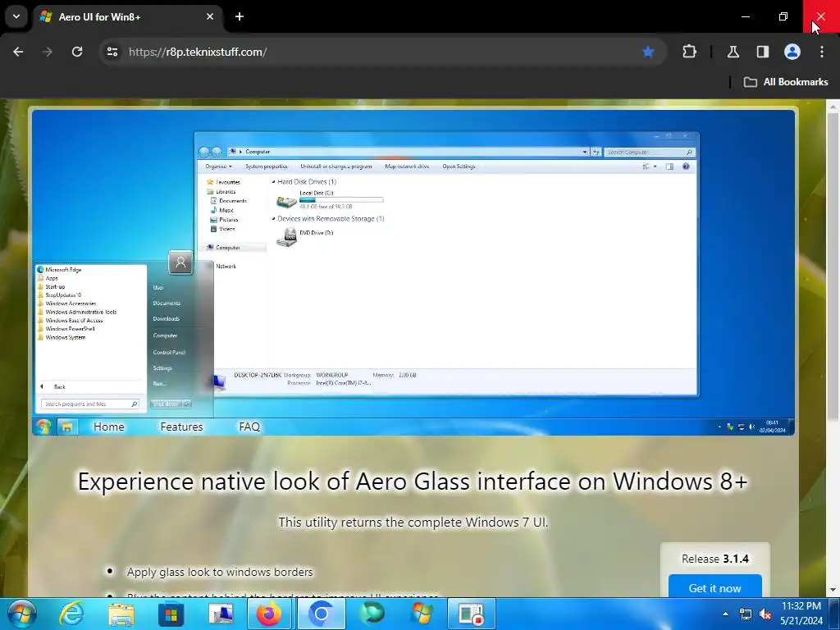The image size is (840, 630).
Task: Open the screen recorder taskbar icon
Action: coord(472,614)
